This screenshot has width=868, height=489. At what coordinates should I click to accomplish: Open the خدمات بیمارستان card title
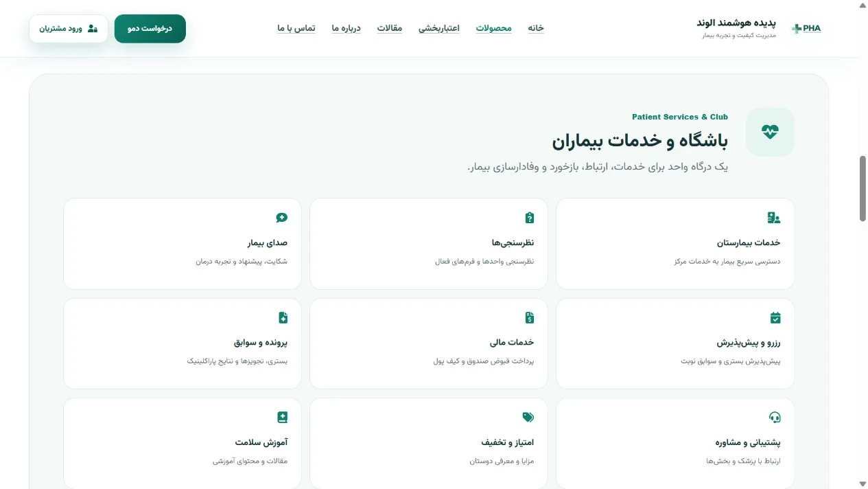click(x=749, y=243)
